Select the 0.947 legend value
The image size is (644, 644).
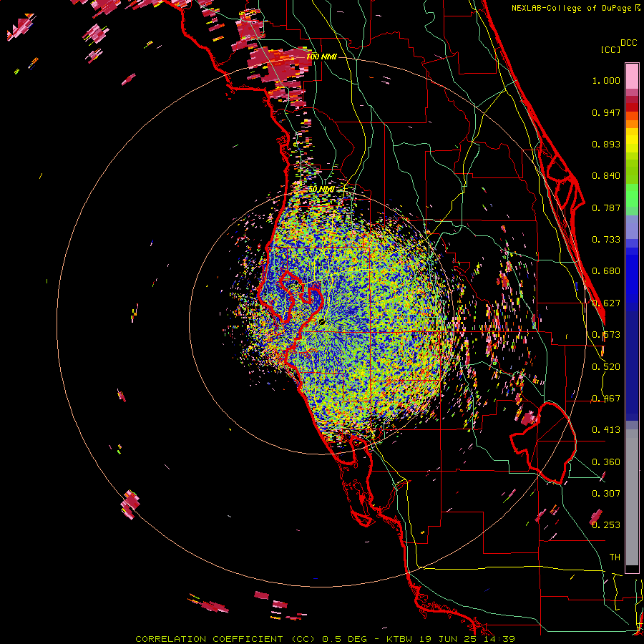pos(606,112)
